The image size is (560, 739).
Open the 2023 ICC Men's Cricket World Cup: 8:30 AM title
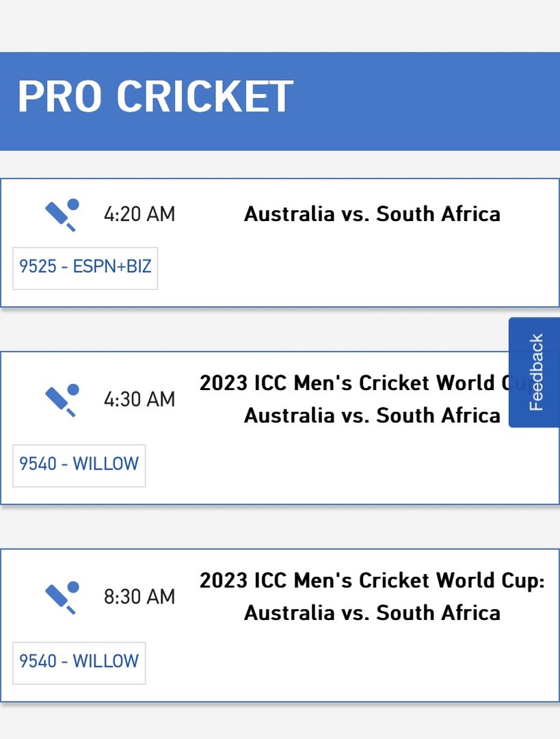(x=372, y=581)
